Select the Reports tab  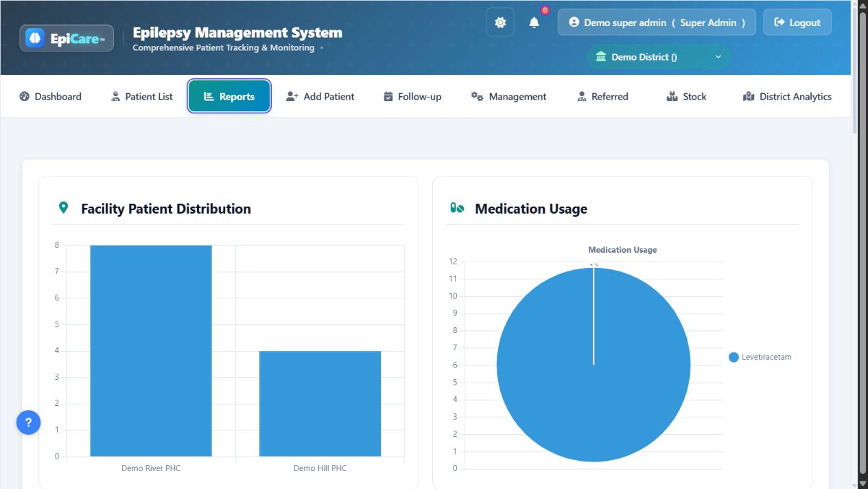click(x=229, y=96)
